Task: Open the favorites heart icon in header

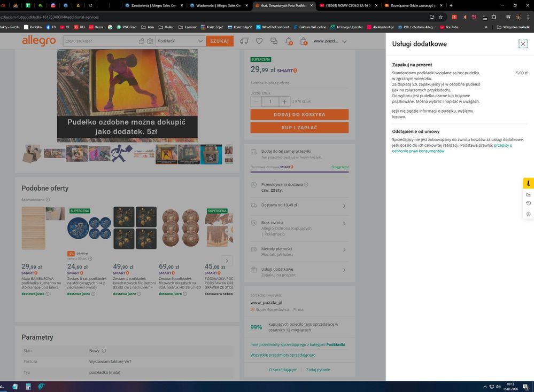Action: tap(259, 41)
